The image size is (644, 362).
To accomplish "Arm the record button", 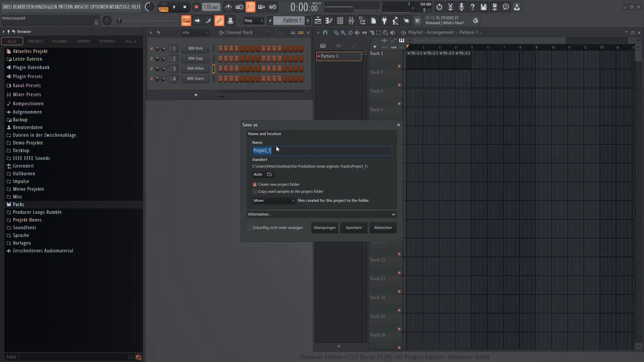I will tap(196, 7).
